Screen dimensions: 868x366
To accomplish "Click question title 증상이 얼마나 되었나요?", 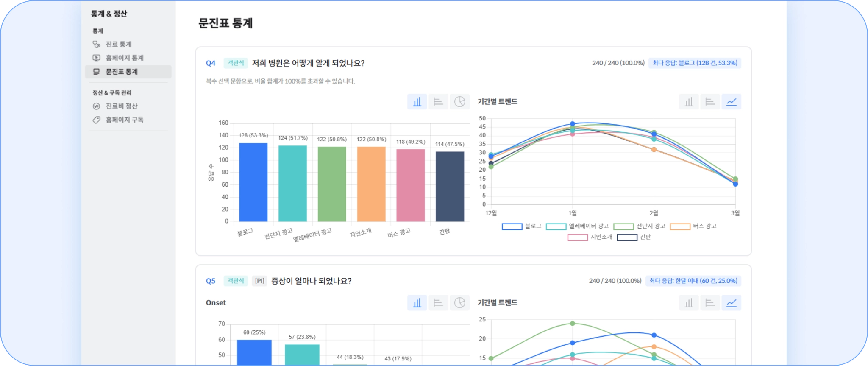I will (312, 281).
